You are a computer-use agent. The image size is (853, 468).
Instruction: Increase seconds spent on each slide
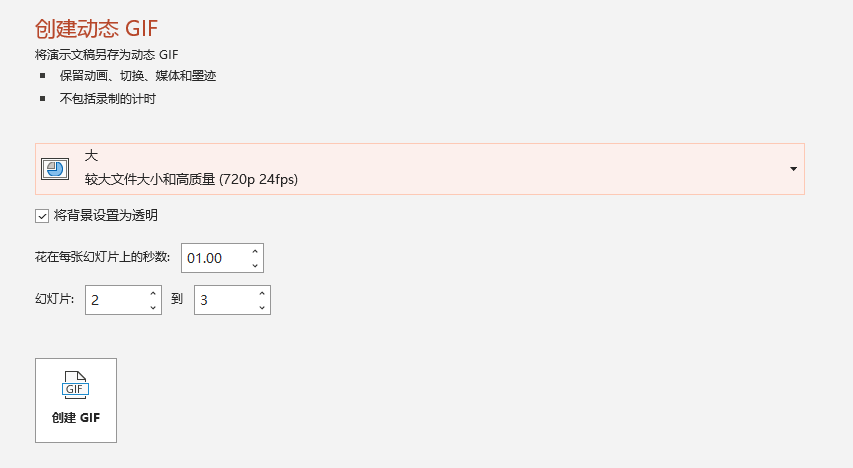(x=255, y=251)
